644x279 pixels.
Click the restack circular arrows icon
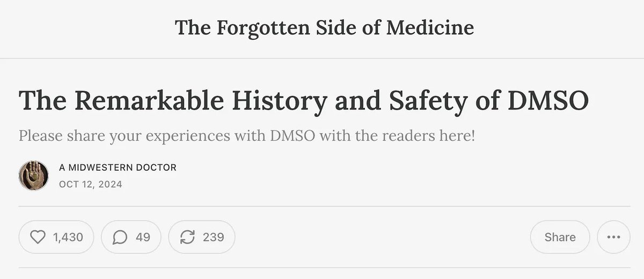click(187, 237)
